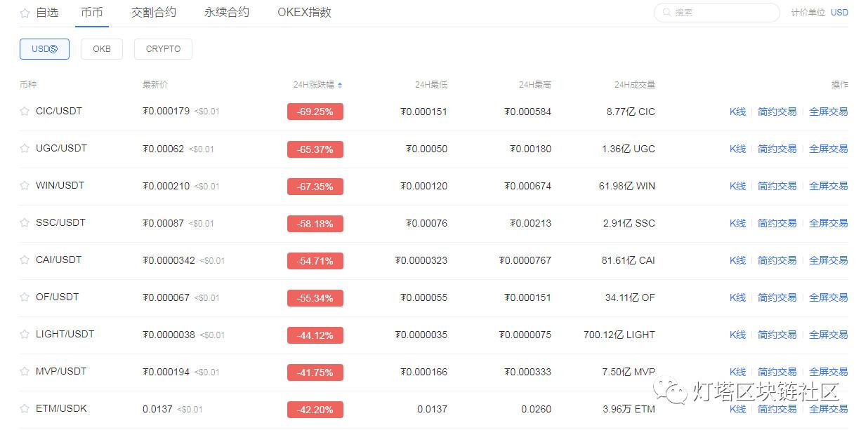Toggle the MVP/USDT favorite star
The width and height of the screenshot is (868, 430).
tap(25, 371)
